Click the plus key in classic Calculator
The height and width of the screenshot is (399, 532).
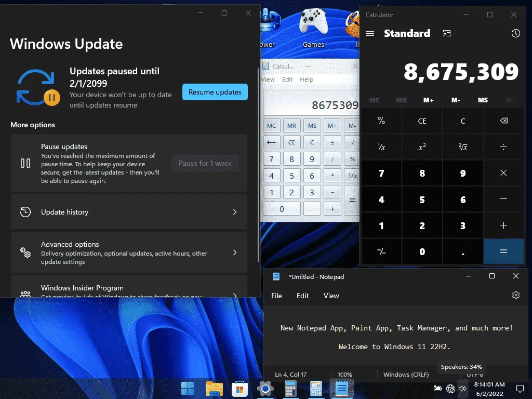tap(332, 209)
